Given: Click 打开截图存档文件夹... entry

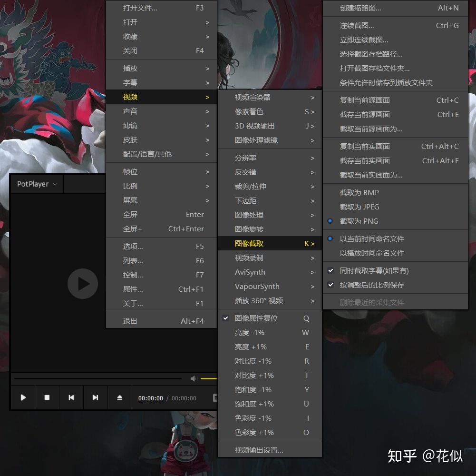Looking at the screenshot, I should tap(395, 69).
